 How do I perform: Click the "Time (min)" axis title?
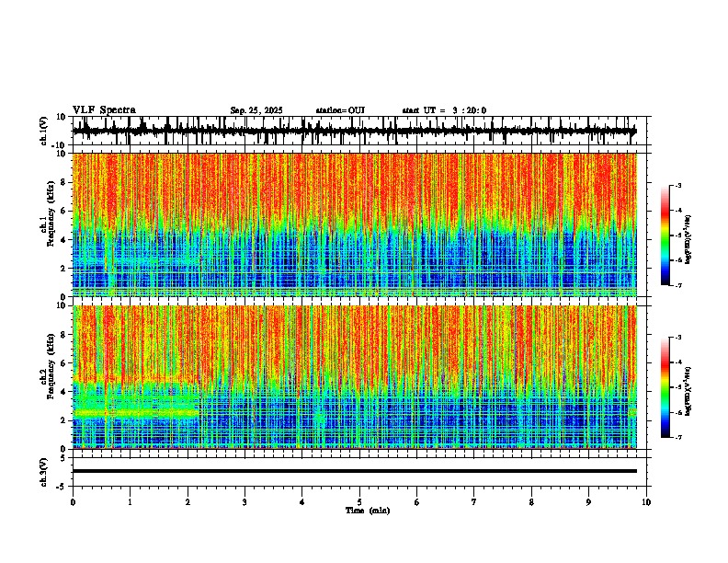(368, 511)
